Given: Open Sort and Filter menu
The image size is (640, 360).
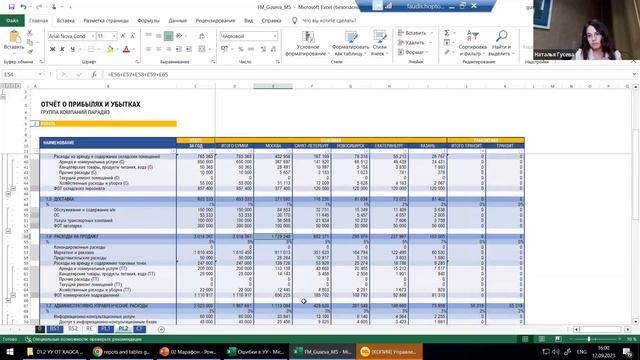Looking at the screenshot, I should (472, 43).
